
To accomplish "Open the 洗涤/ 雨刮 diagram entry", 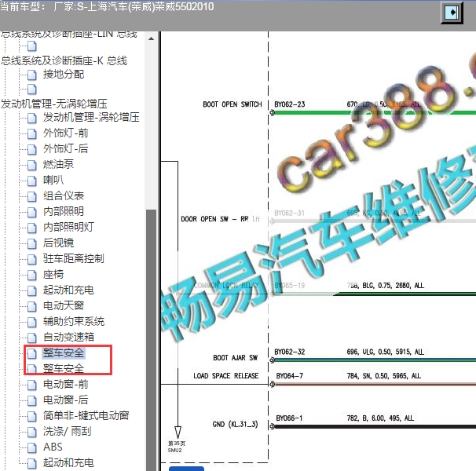I will coord(67,431).
